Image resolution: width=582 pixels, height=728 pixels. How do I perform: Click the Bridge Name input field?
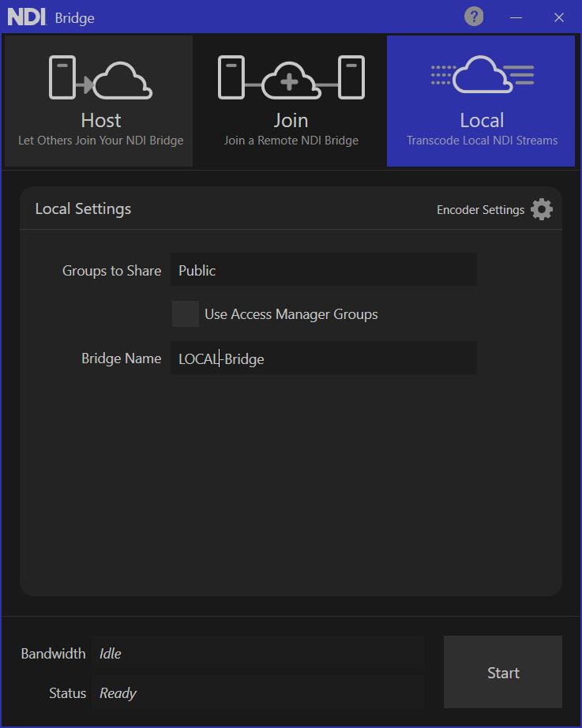[x=323, y=358]
